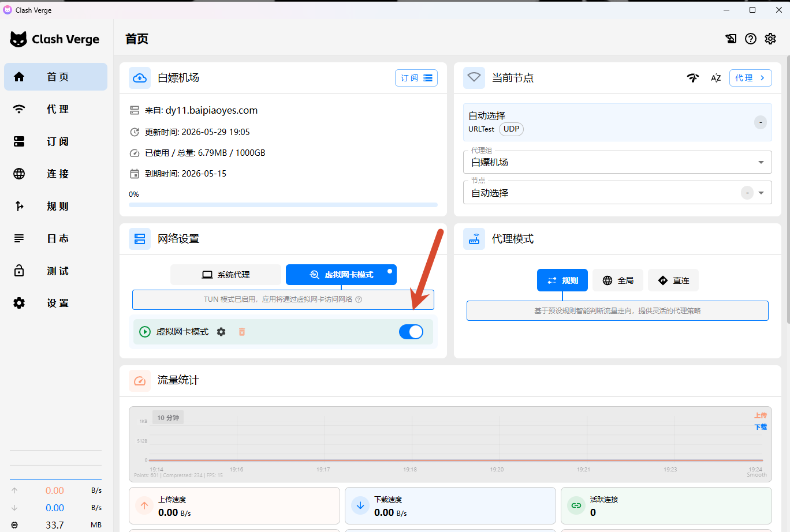Click the UDP chip under 自动选择
This screenshot has height=532, width=790.
tap(511, 129)
